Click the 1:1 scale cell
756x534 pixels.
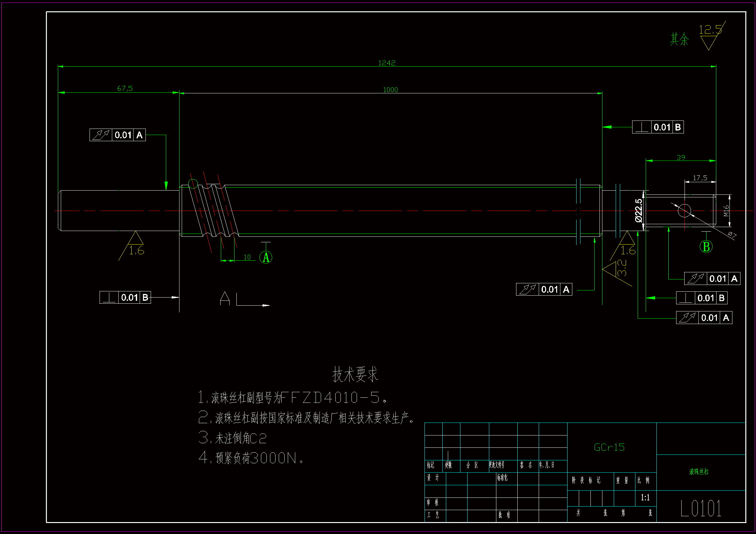(x=645, y=497)
